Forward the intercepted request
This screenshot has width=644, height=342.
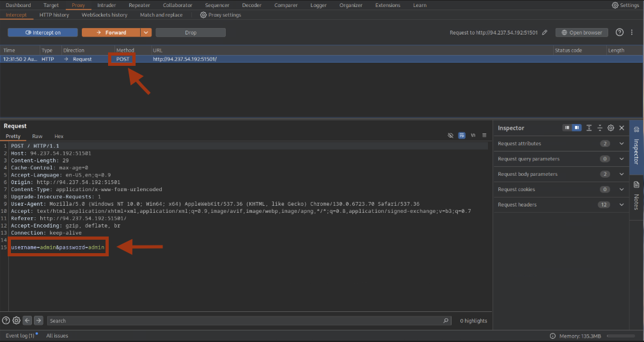click(x=111, y=33)
